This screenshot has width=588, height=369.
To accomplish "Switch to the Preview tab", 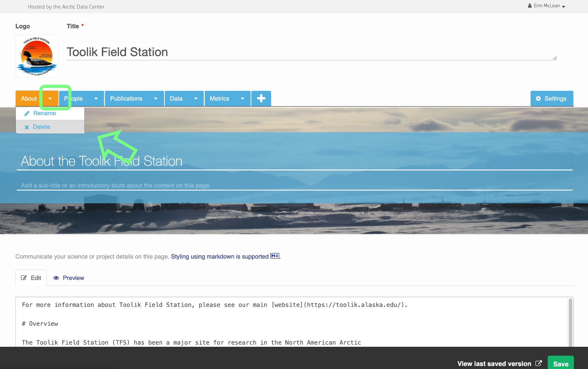I will [69, 278].
